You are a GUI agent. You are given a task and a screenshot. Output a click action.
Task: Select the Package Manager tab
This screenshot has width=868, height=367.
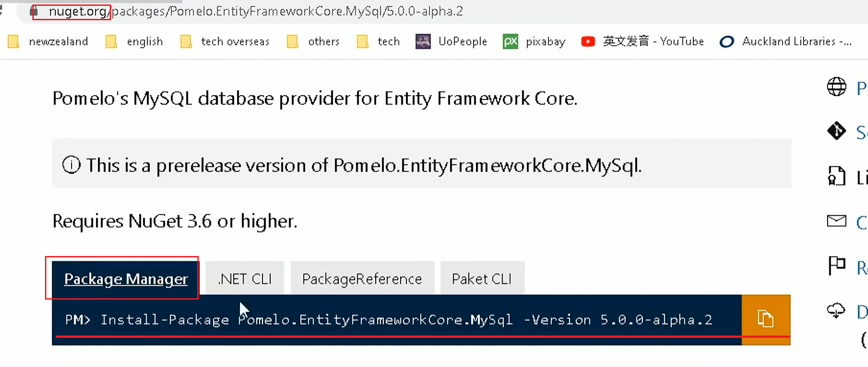(x=125, y=279)
